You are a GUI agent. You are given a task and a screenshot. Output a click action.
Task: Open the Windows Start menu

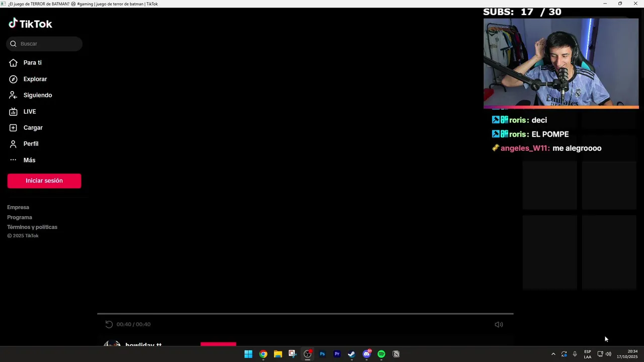[248, 354]
